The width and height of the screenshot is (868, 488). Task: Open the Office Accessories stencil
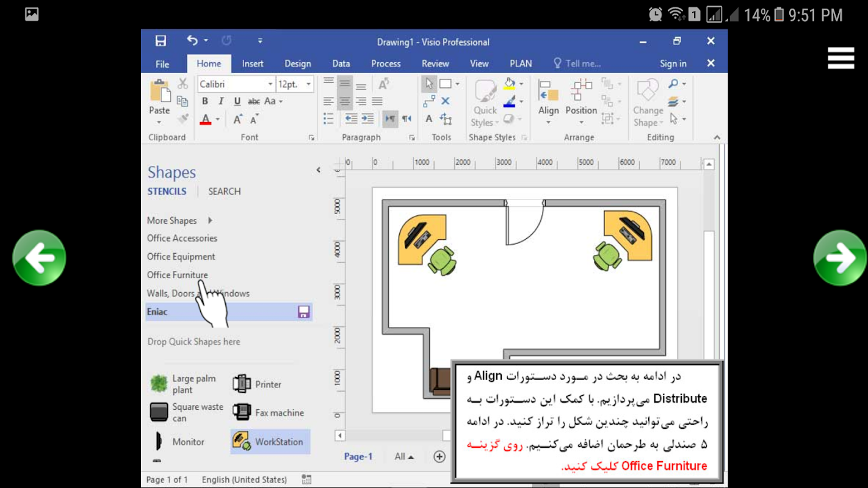click(182, 238)
